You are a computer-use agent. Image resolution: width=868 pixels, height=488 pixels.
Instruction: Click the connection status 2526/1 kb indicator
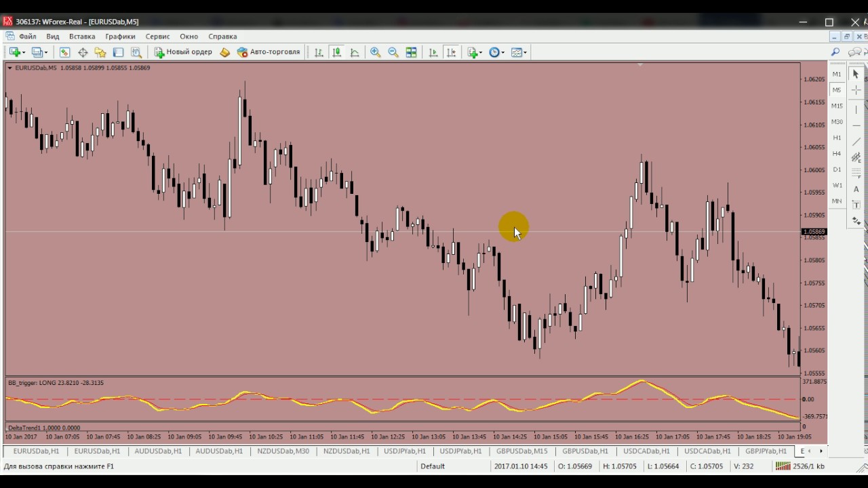(x=800, y=466)
